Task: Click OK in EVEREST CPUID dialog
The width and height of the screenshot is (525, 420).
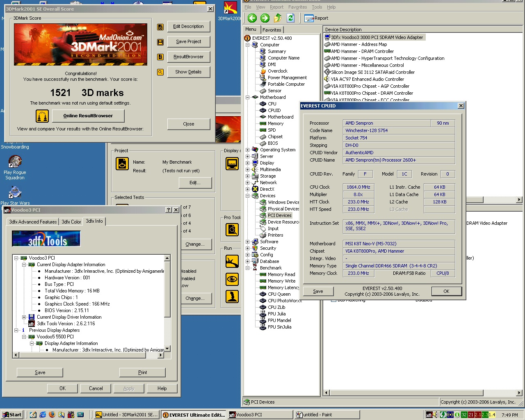Action: coord(446,291)
